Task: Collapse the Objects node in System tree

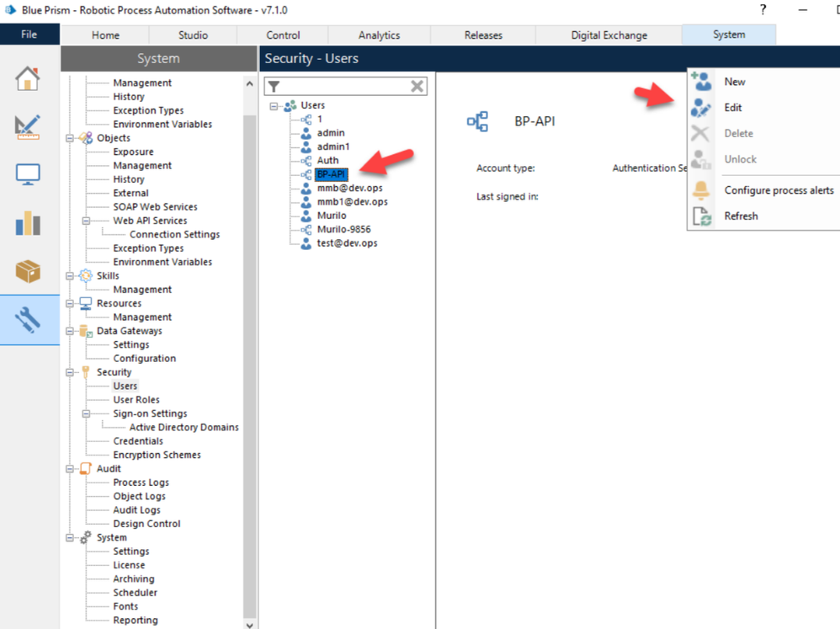Action: click(70, 138)
